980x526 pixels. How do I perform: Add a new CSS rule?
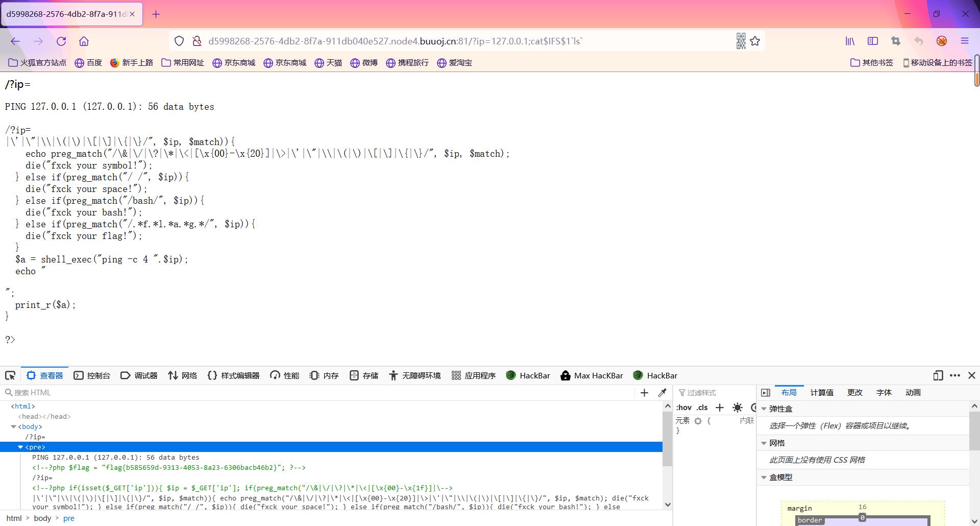[x=720, y=408]
